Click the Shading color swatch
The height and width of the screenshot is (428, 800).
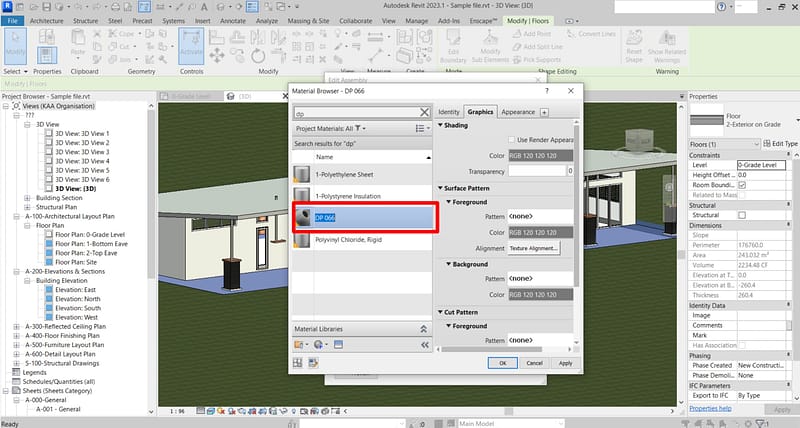[540, 155]
